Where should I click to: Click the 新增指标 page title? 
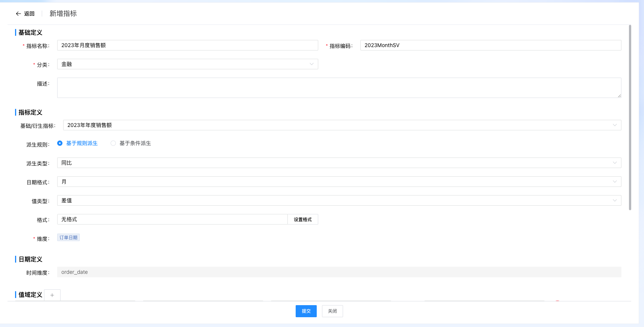pyautogui.click(x=63, y=14)
